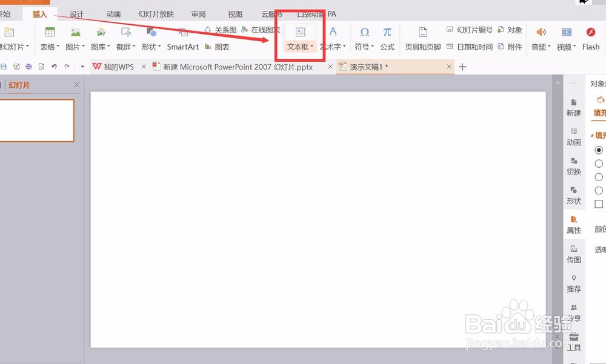The width and height of the screenshot is (606, 364).
Task: Open 页眉和页脚 header footer settings
Action: pos(422,38)
